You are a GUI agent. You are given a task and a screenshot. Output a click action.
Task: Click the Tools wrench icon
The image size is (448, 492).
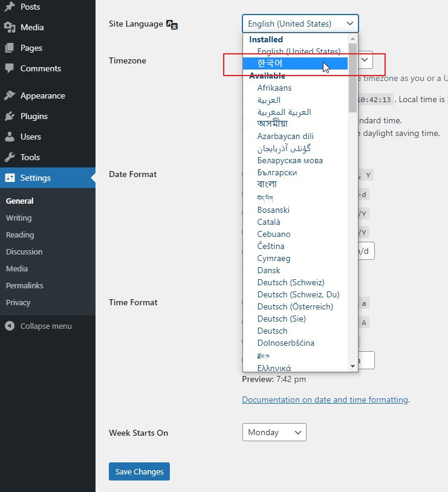pos(10,157)
